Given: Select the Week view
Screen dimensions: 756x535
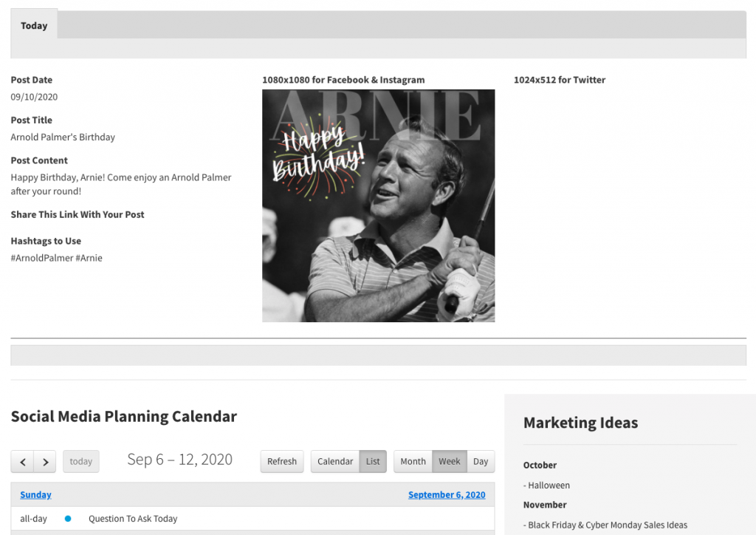Looking at the screenshot, I should tap(449, 461).
